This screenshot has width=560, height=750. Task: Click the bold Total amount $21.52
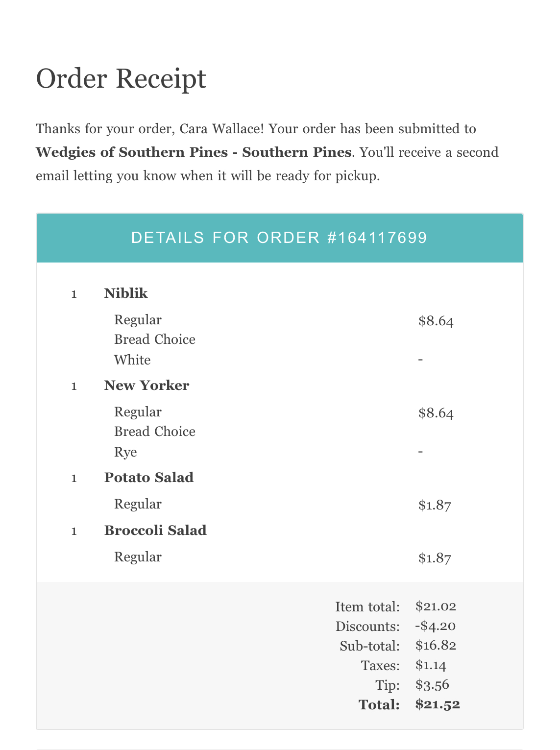point(438,704)
